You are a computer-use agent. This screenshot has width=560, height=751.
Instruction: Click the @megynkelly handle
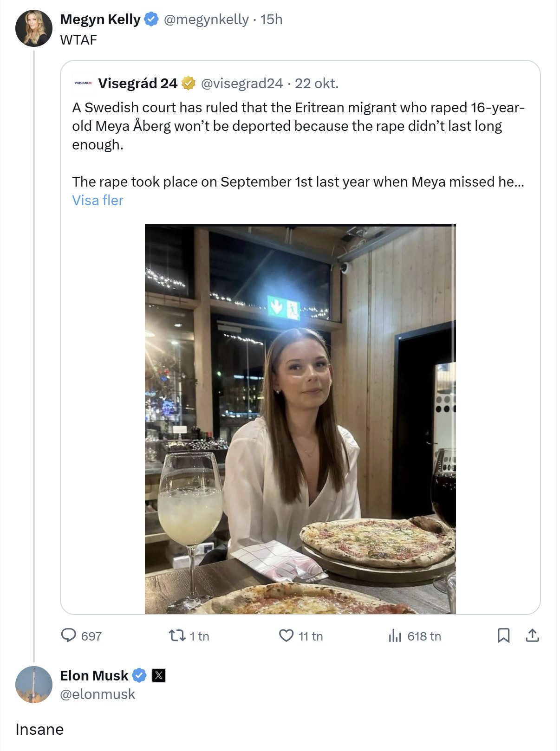point(206,19)
